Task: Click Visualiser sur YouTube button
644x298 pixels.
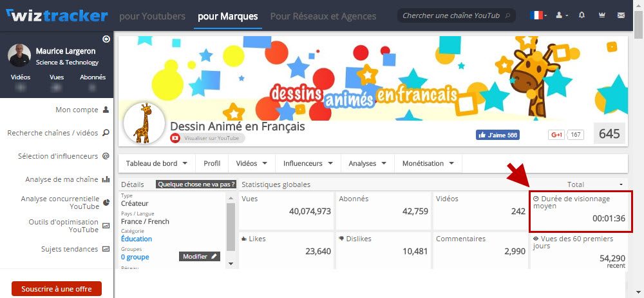Action: point(211,138)
